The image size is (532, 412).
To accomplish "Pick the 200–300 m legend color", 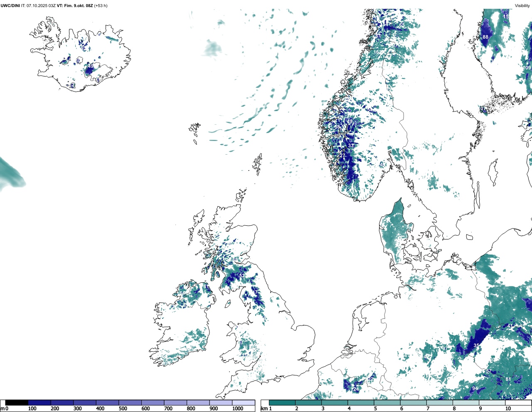I will coord(62,402).
